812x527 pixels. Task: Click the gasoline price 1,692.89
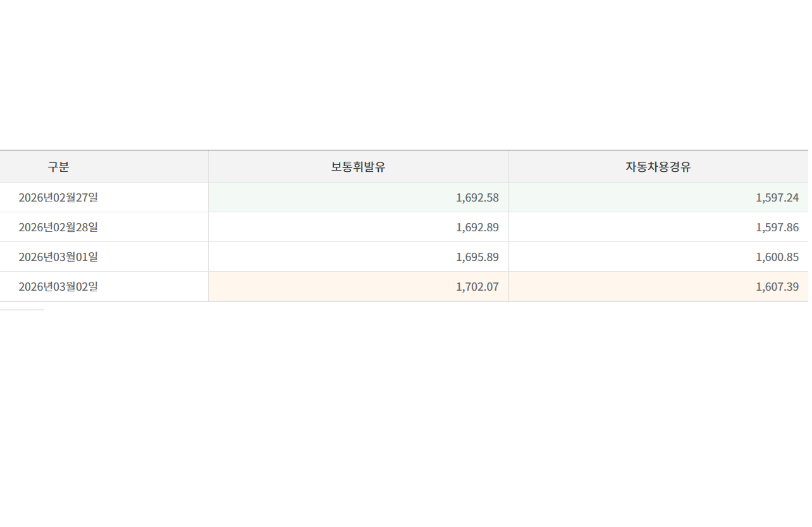477,227
